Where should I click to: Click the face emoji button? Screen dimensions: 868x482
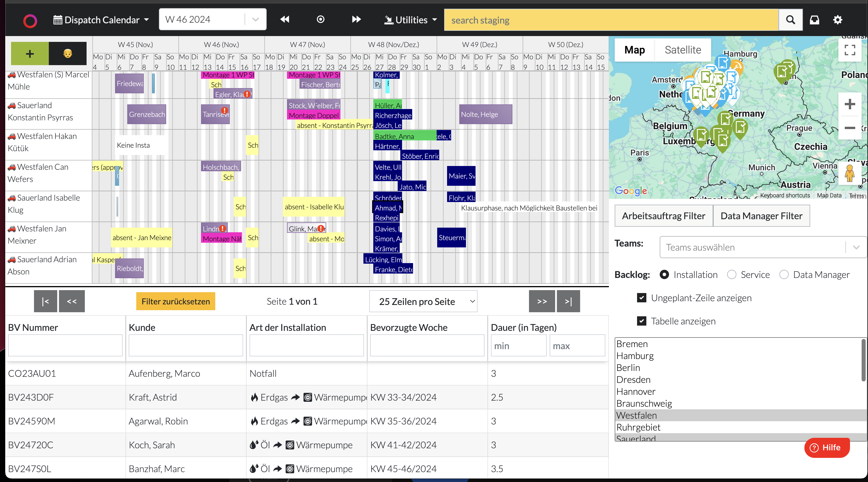[68, 53]
